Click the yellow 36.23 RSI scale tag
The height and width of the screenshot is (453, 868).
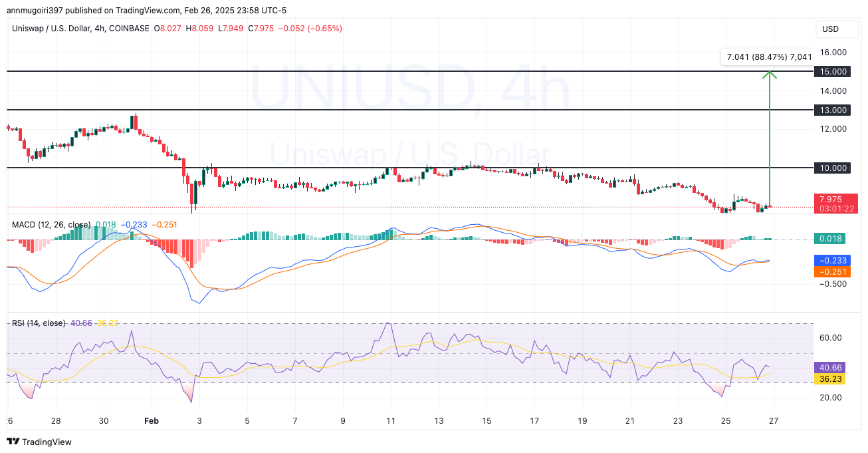[x=831, y=378]
